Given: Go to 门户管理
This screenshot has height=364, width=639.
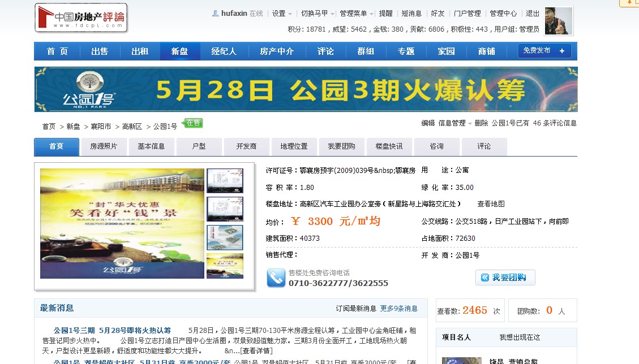Looking at the screenshot, I should [467, 14].
